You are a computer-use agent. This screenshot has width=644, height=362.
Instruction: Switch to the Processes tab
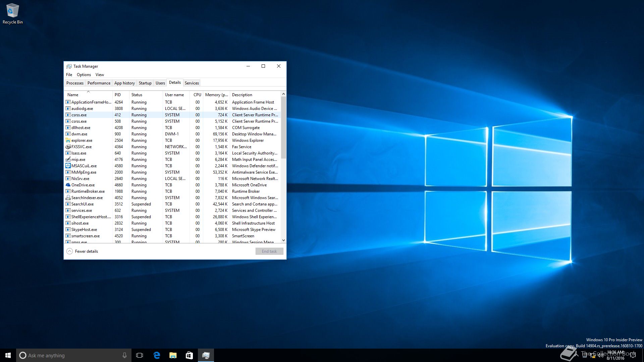coord(75,83)
